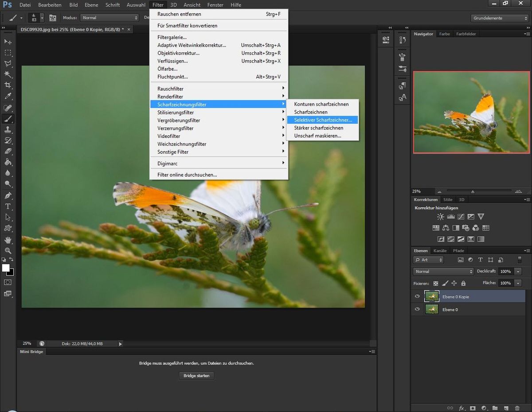Select the Crop tool in the toolbar
Viewport: 532px width, 412px height.
8,85
